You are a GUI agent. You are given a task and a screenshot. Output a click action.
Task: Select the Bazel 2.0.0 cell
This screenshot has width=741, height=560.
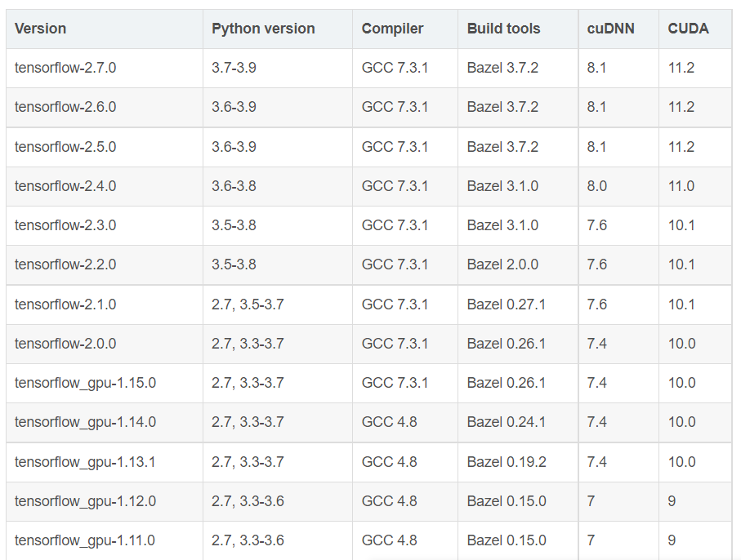pos(503,264)
